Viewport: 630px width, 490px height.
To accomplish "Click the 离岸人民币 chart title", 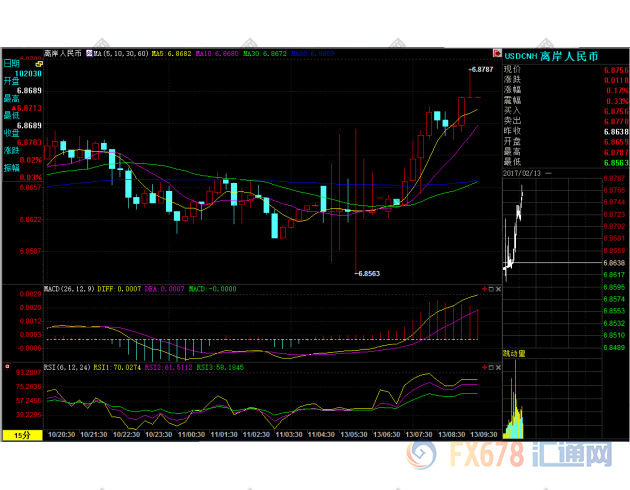I will (x=62, y=52).
